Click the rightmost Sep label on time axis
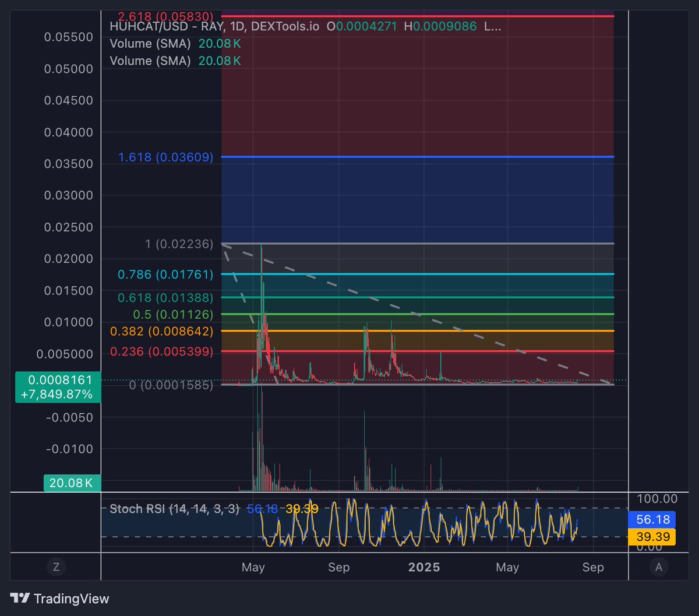Image resolution: width=699 pixels, height=616 pixels. pos(592,567)
